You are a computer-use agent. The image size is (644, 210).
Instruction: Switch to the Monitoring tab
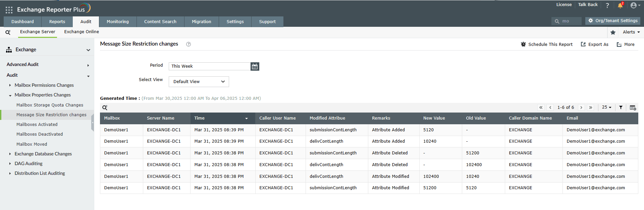tap(118, 22)
